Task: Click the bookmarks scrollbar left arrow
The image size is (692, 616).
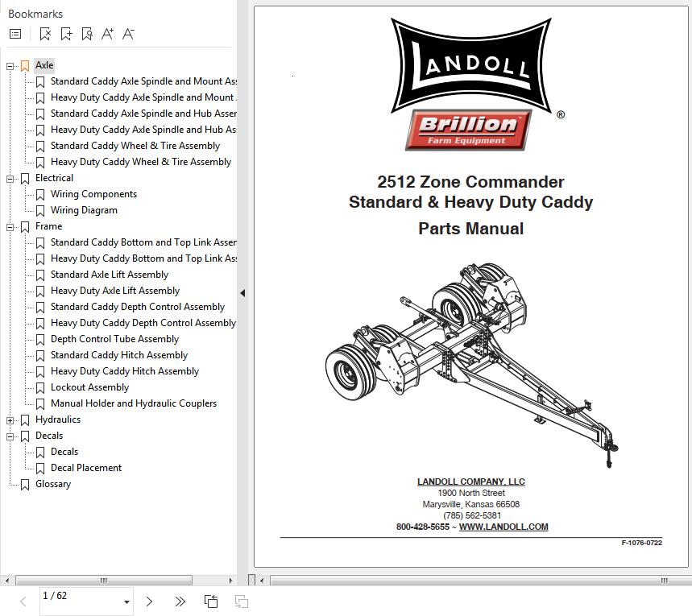Action: [x=6, y=581]
